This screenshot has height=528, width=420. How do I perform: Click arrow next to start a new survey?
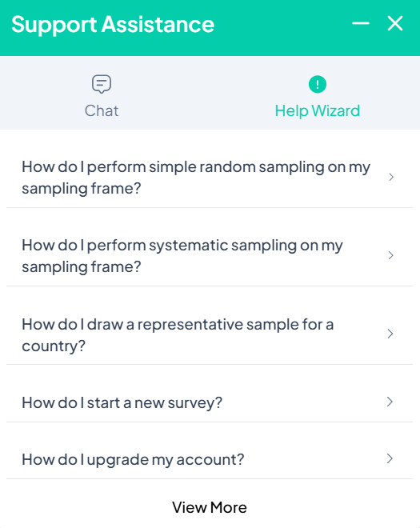pos(390,402)
